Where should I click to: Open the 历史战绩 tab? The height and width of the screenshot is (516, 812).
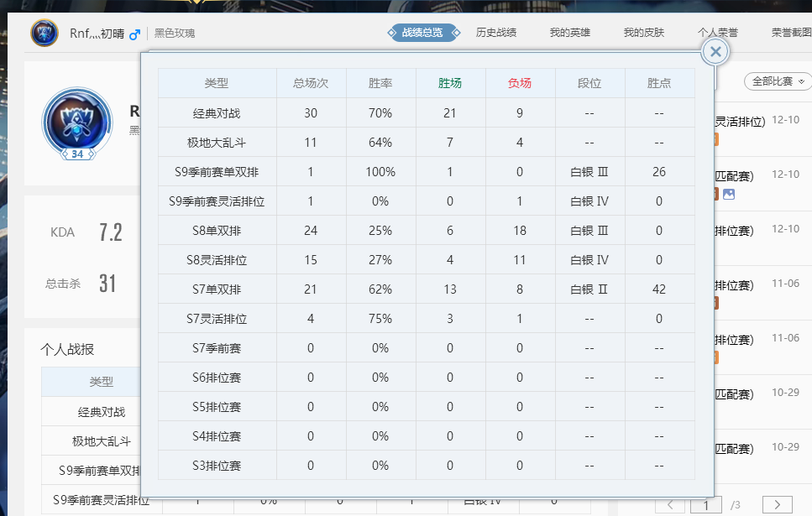[496, 33]
